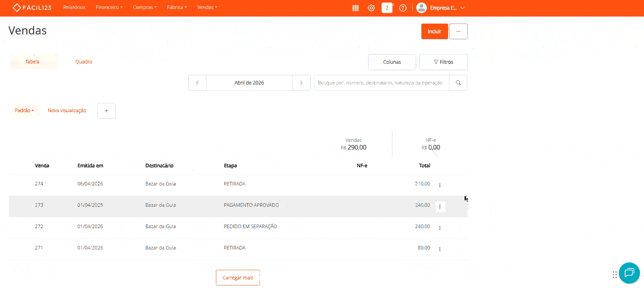Switch to the Quadro tab
Image resolution: width=644 pixels, height=288 pixels.
pos(84,62)
